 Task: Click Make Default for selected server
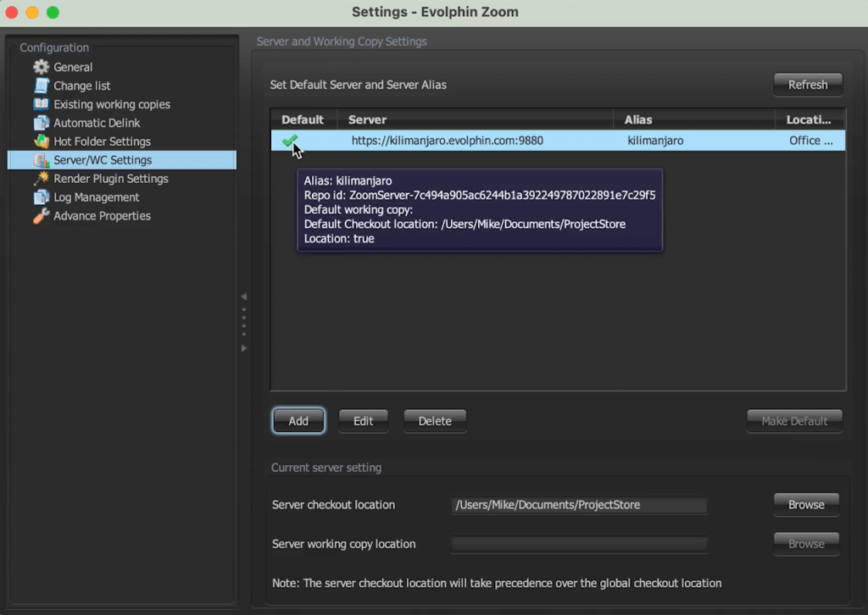pyautogui.click(x=794, y=421)
